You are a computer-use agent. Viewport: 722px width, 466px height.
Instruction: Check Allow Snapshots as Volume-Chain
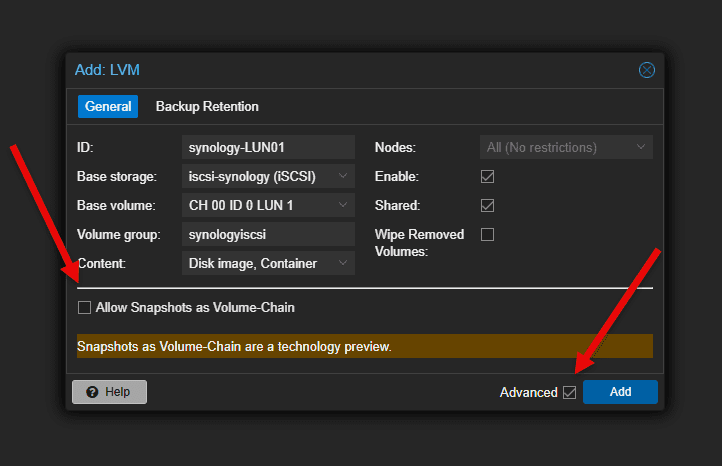(84, 307)
